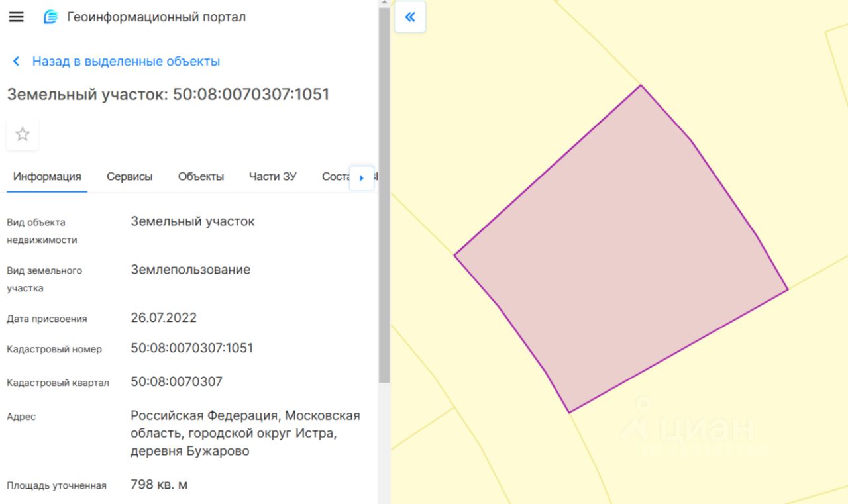Screen dimensions: 848x504
Task: Follow the Назад в выделенные объекты link
Action: (x=126, y=62)
